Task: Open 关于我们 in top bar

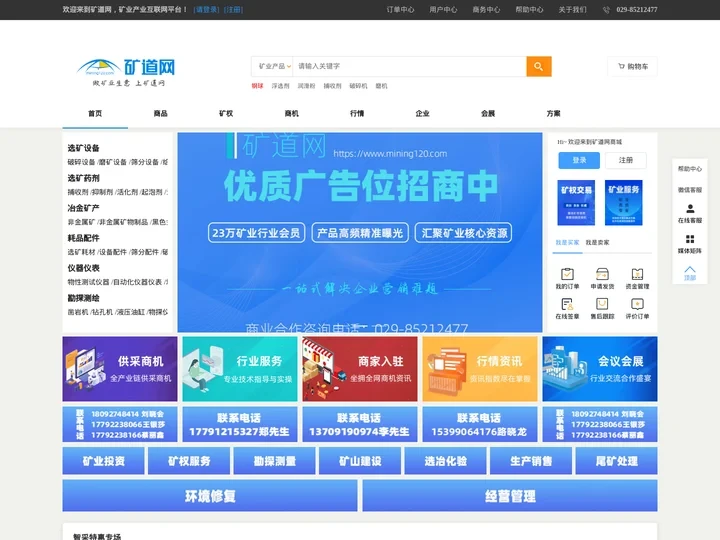Action: point(572,10)
